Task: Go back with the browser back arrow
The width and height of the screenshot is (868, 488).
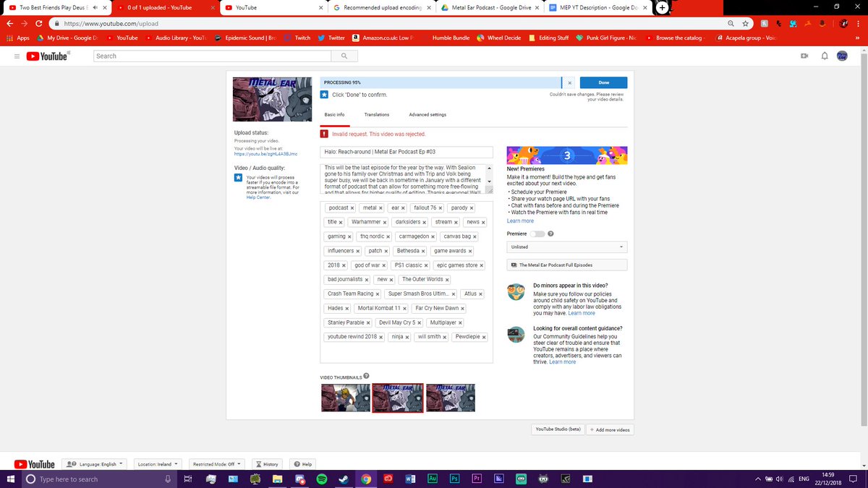Action: click(10, 23)
